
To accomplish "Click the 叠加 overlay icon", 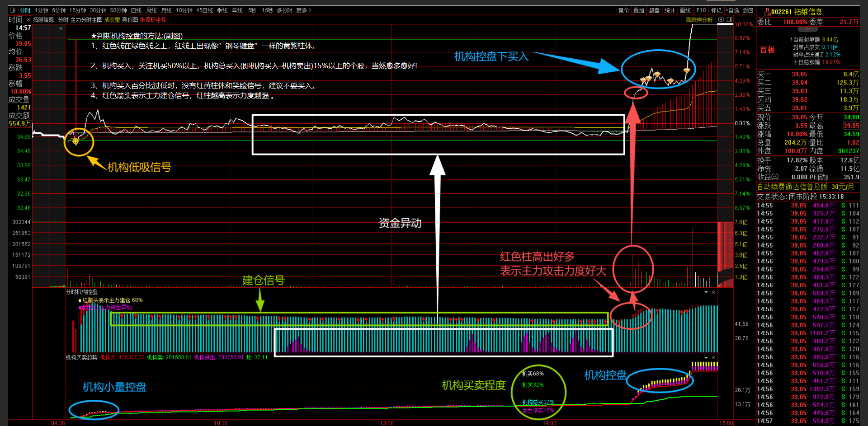I will point(639,10).
